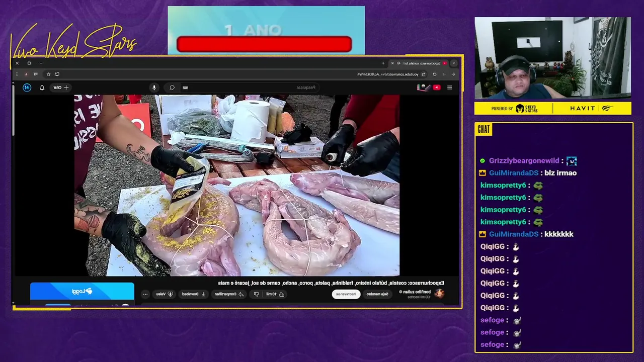The height and width of the screenshot is (362, 644).
Task: Open YouTube hamburger guide menu
Action: pos(450,87)
